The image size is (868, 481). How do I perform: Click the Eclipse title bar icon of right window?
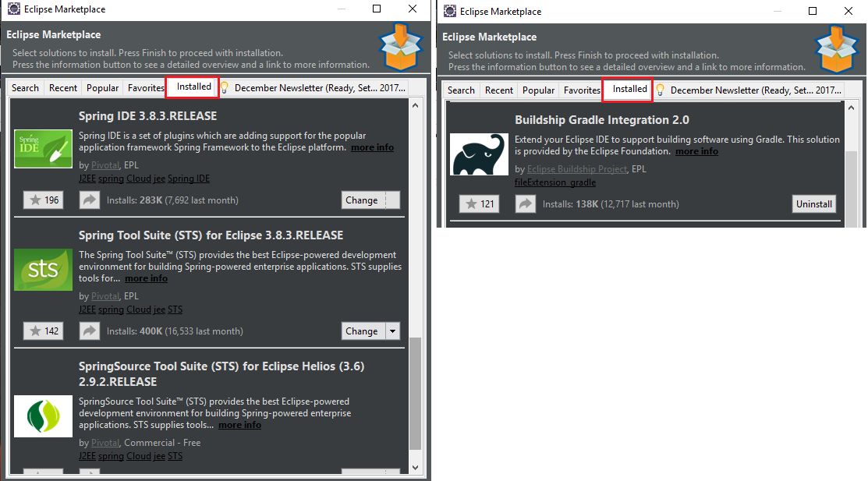click(450, 11)
